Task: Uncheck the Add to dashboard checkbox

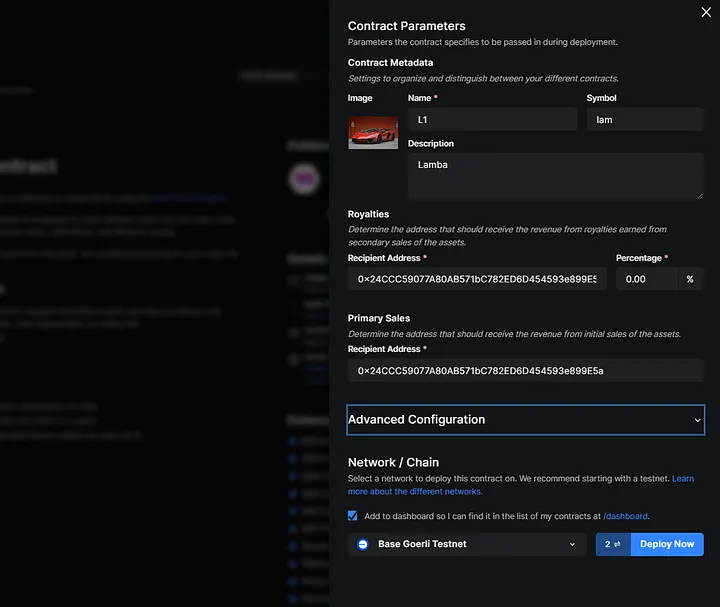Action: [353, 516]
